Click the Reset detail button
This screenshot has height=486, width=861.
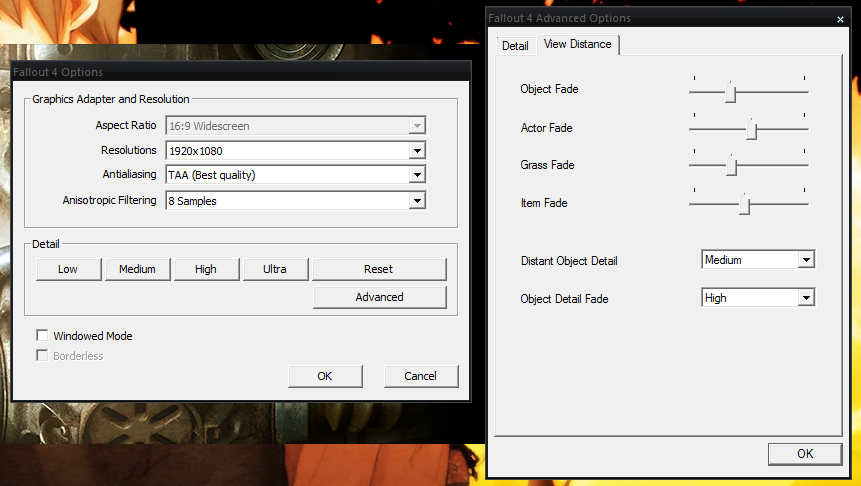tap(379, 269)
